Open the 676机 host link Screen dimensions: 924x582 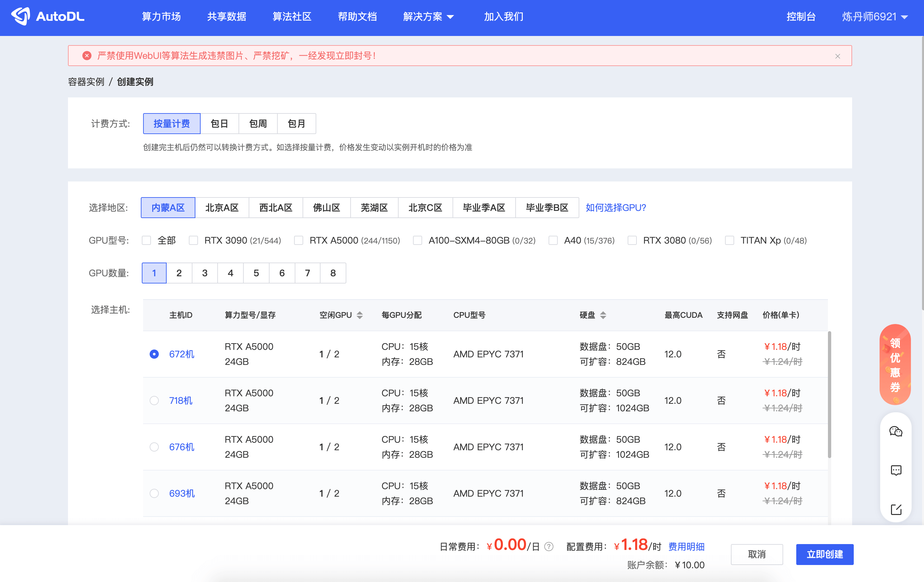coord(182,447)
